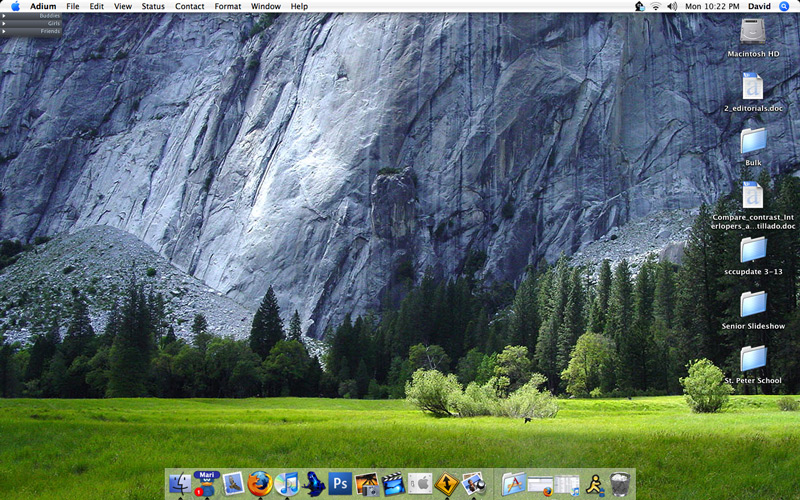
Task: Open the Edit menu
Action: tap(96, 6)
